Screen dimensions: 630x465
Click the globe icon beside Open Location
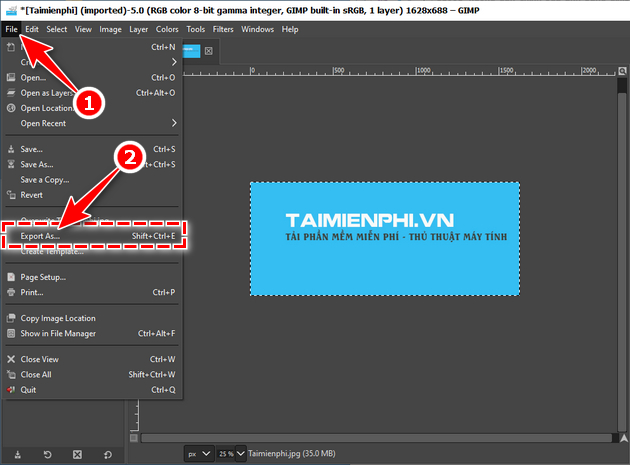(11, 108)
